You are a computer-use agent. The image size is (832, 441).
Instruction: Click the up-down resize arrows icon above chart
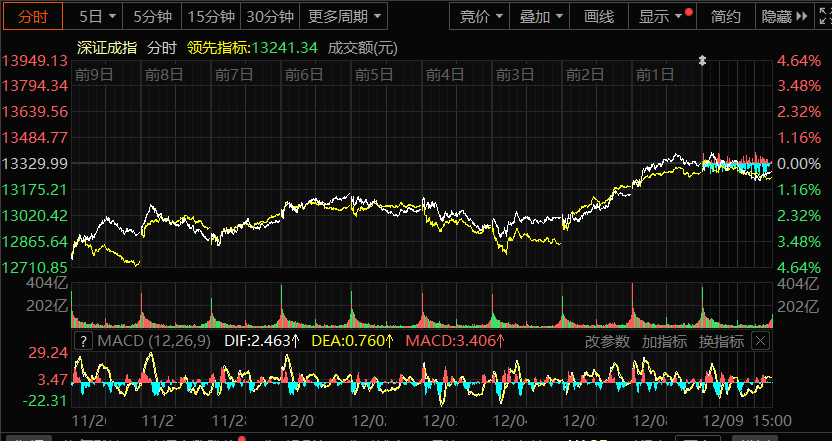[703, 60]
